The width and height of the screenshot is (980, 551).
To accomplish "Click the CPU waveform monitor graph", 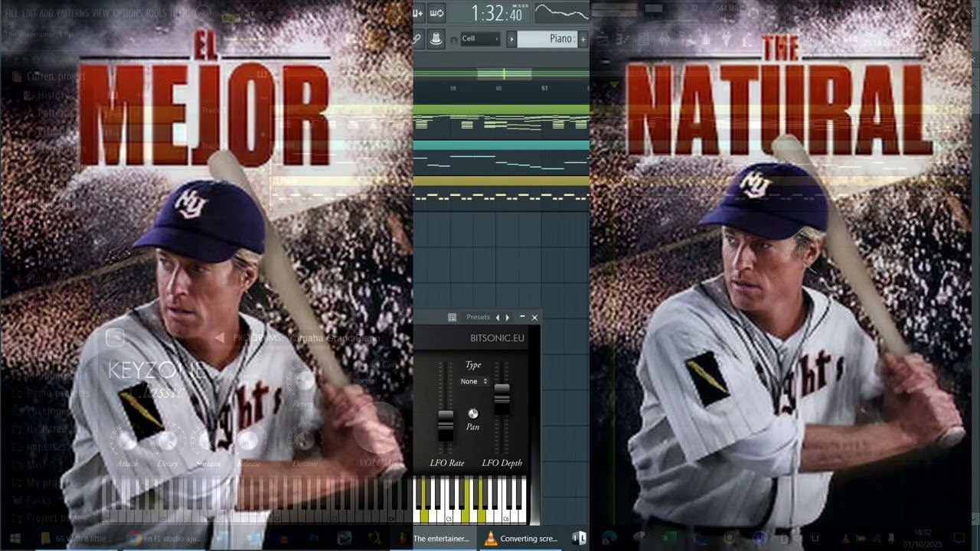I will coord(560,12).
